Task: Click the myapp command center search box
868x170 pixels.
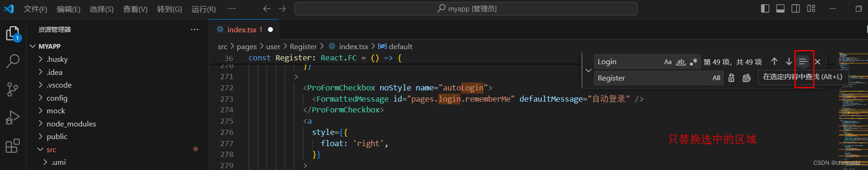Action: 465,9
